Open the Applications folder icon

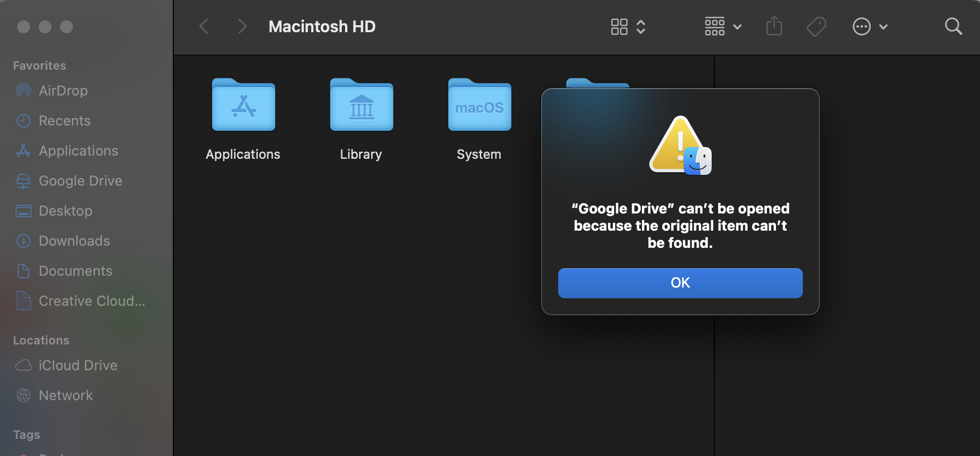[244, 105]
